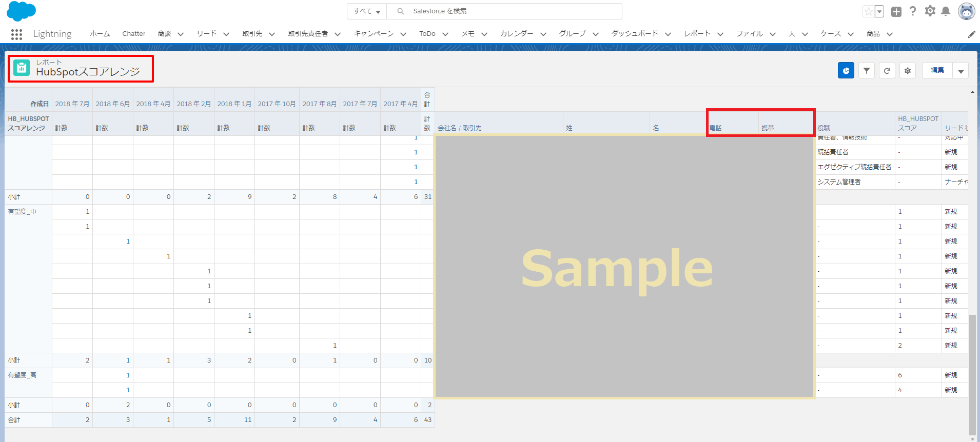Open the report filter panel

click(866, 70)
